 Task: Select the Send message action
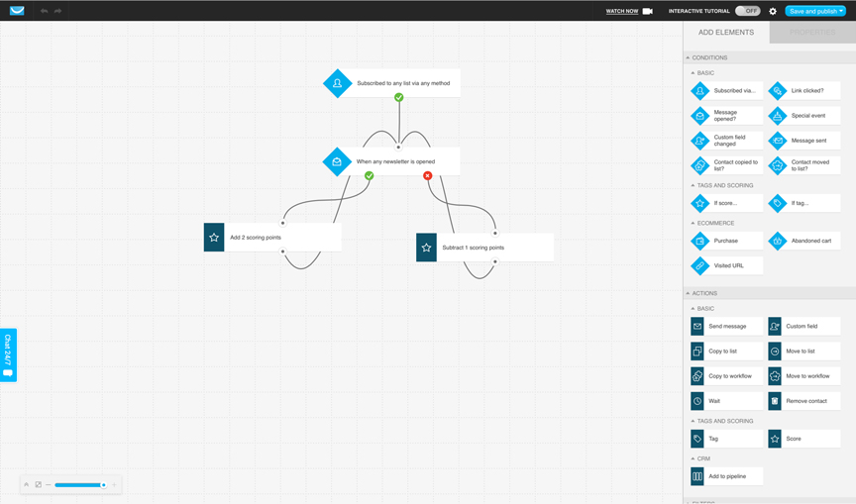point(726,326)
